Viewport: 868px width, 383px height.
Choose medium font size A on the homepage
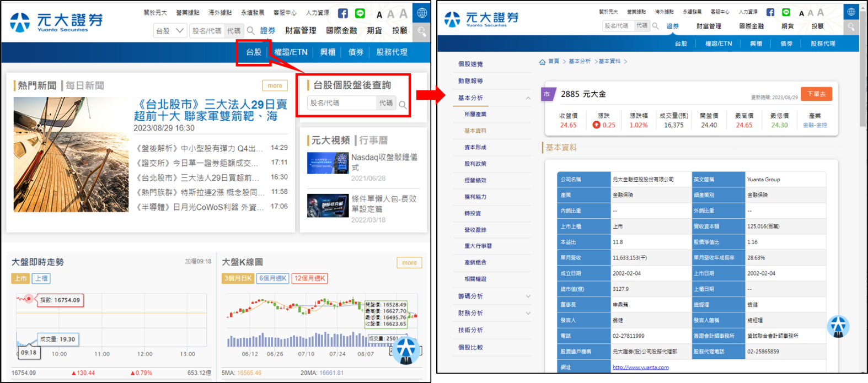pos(390,14)
